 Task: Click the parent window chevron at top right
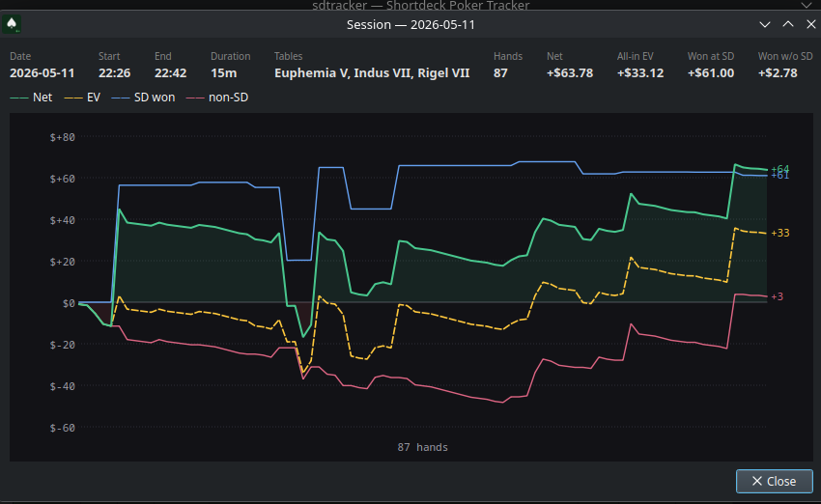tap(807, 5)
